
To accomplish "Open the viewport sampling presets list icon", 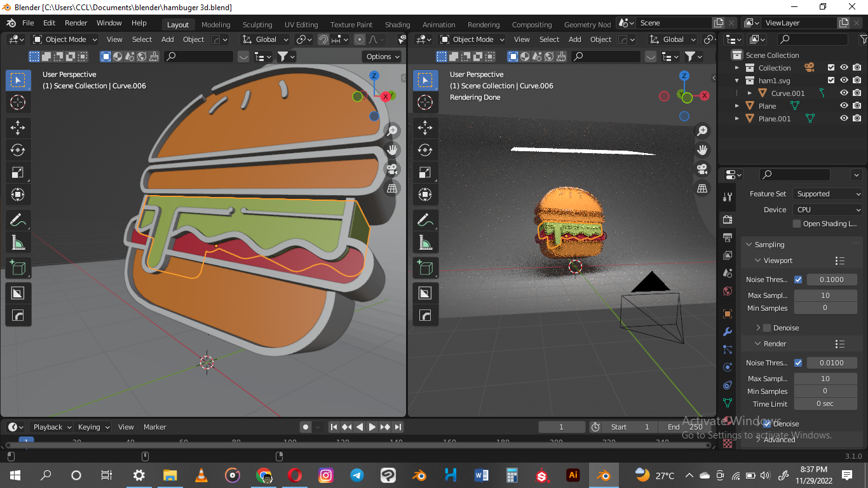I will (839, 261).
